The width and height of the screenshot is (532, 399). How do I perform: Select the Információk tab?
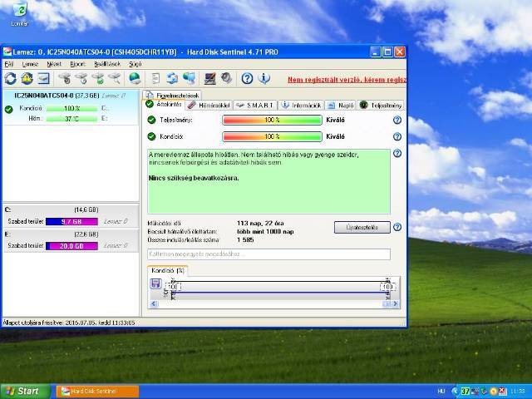click(300, 106)
